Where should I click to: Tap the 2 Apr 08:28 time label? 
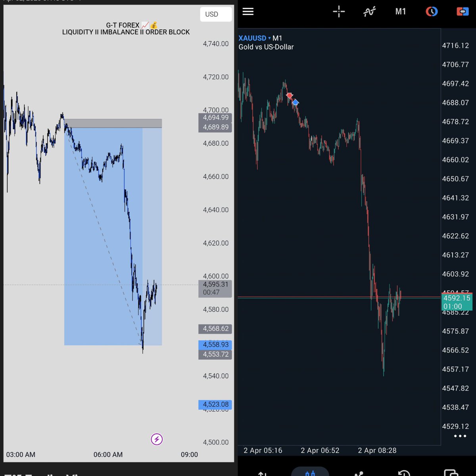377,451
